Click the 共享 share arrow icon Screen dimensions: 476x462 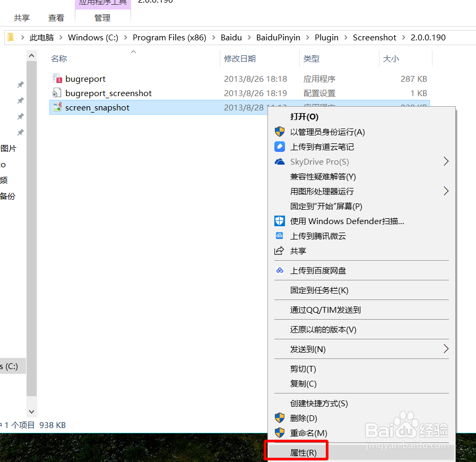(x=280, y=251)
